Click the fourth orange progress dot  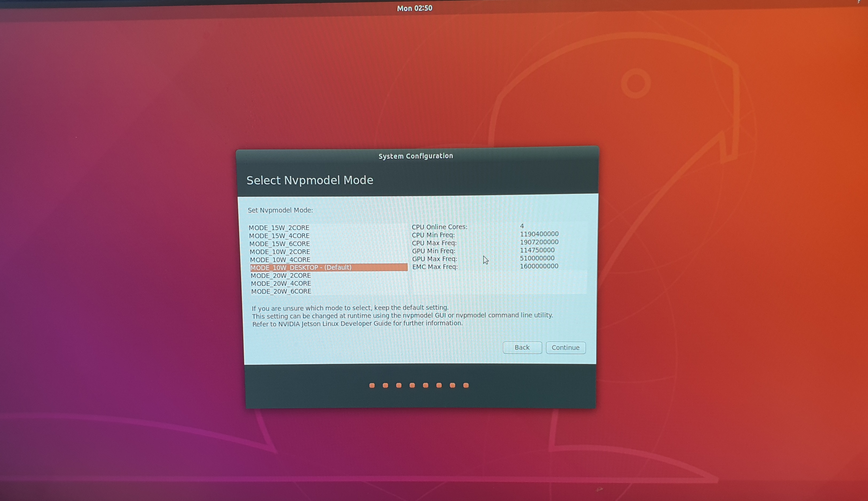tap(412, 385)
